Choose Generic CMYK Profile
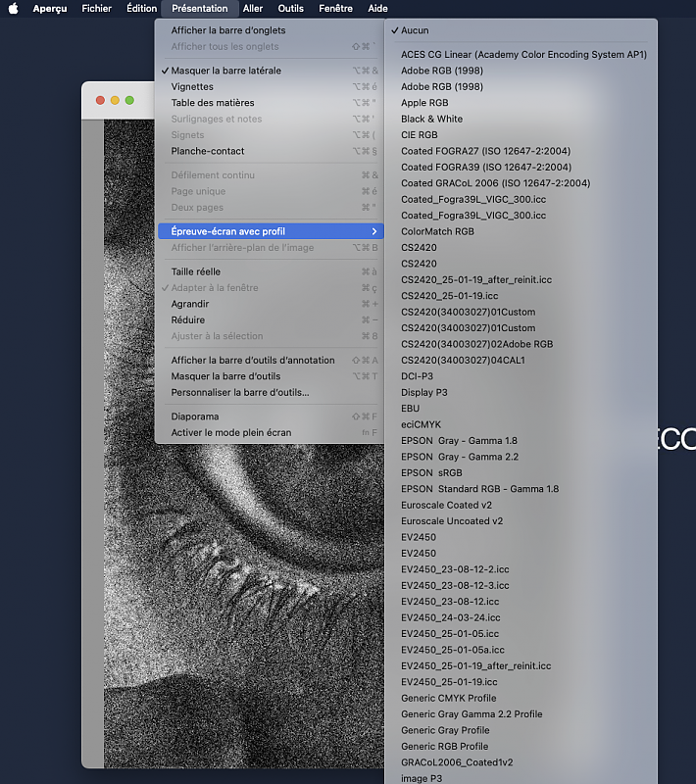 coord(448,698)
